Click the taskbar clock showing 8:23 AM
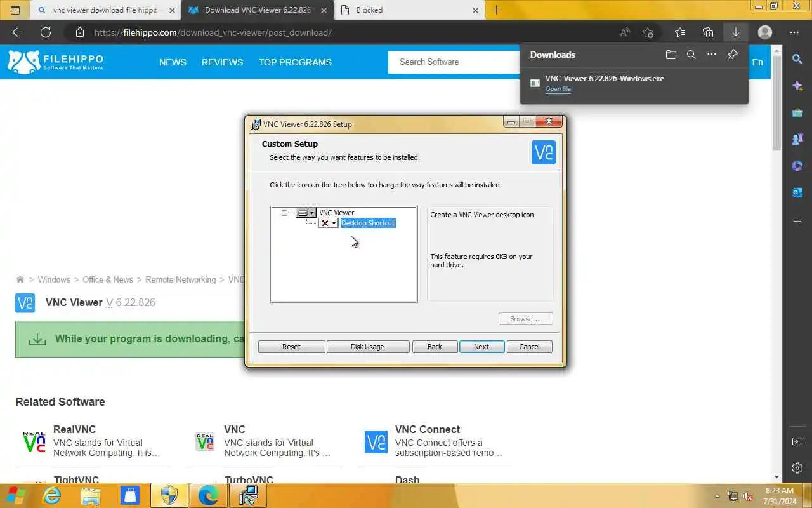The image size is (812, 508). (780, 496)
